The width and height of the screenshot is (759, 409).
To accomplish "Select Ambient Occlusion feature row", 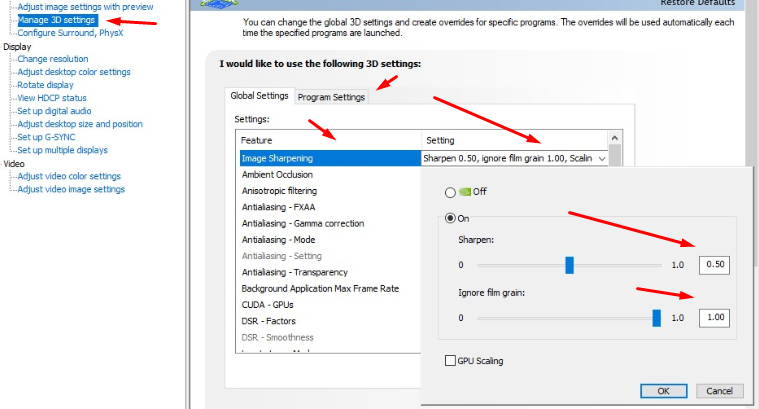I will click(276, 174).
